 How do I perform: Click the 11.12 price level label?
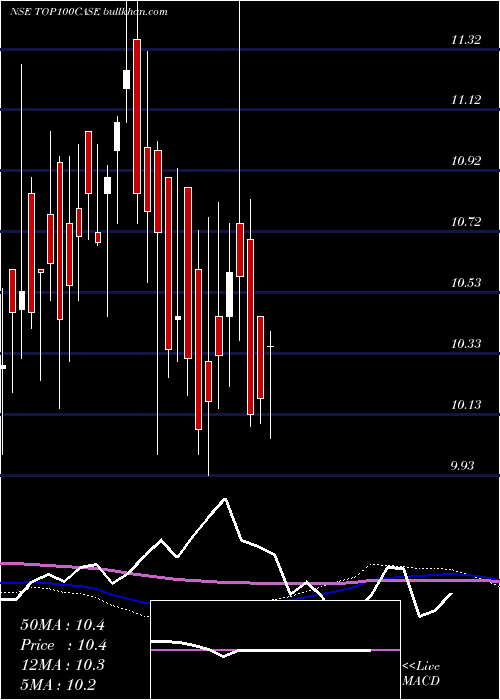[466, 100]
